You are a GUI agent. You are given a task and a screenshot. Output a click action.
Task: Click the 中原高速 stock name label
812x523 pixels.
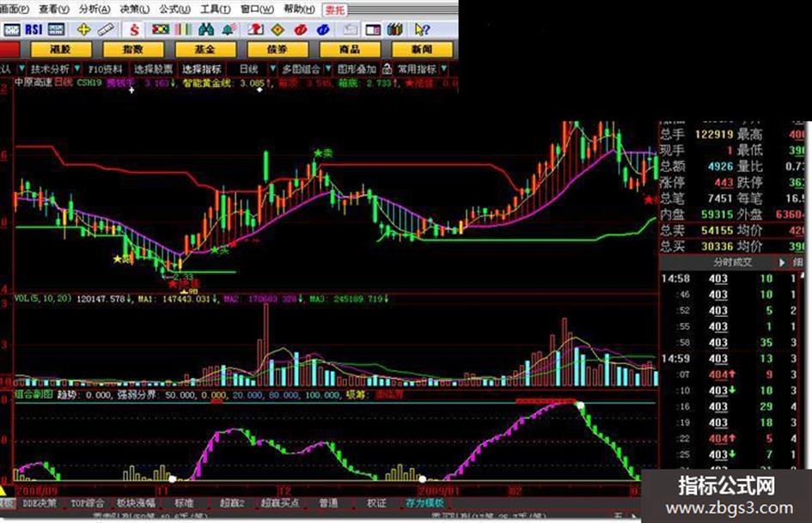pyautogui.click(x=34, y=82)
